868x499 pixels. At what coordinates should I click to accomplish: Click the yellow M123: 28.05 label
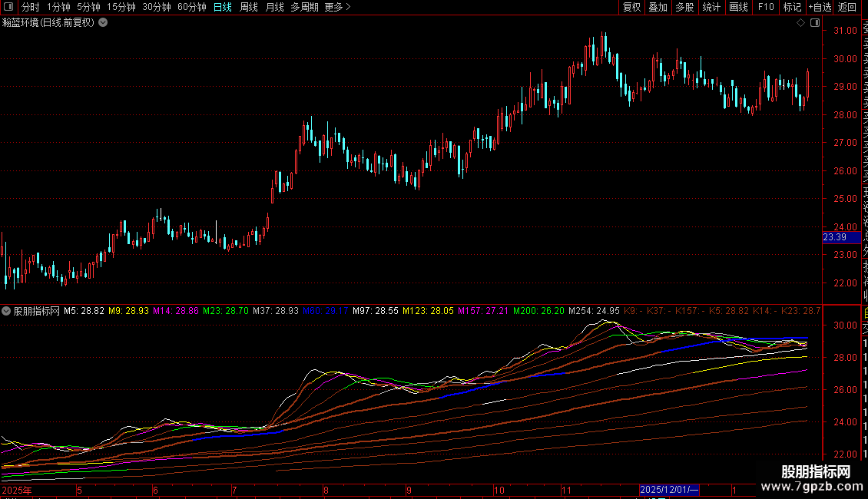[428, 311]
